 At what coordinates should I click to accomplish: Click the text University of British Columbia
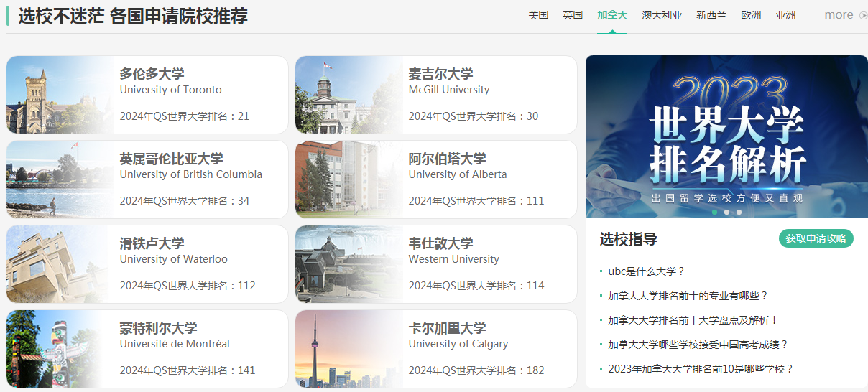click(x=190, y=174)
